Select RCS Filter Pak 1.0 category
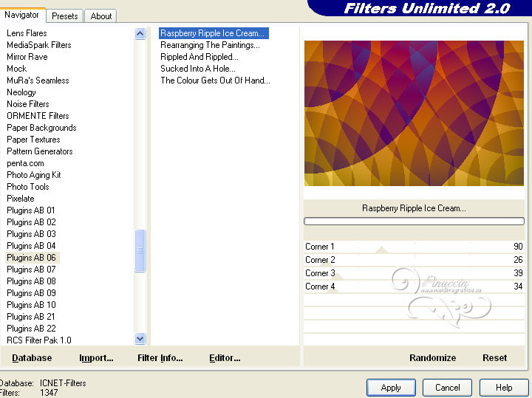The image size is (532, 398). pos(39,340)
